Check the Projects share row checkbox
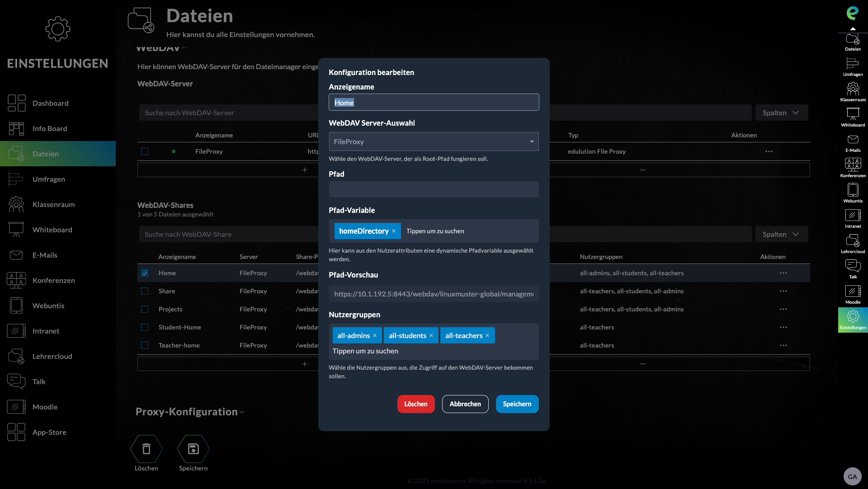Viewport: 868px width, 489px height. (145, 309)
